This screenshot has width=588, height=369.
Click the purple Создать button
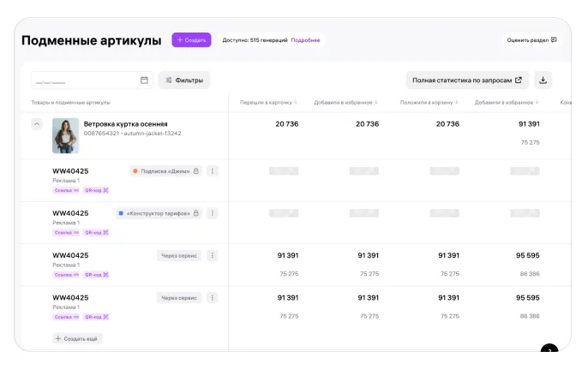click(x=191, y=40)
